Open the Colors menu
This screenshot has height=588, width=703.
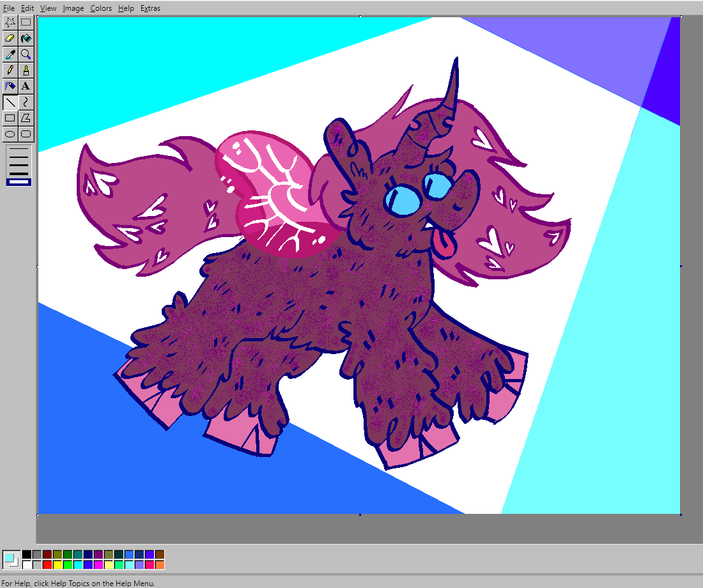(x=101, y=8)
